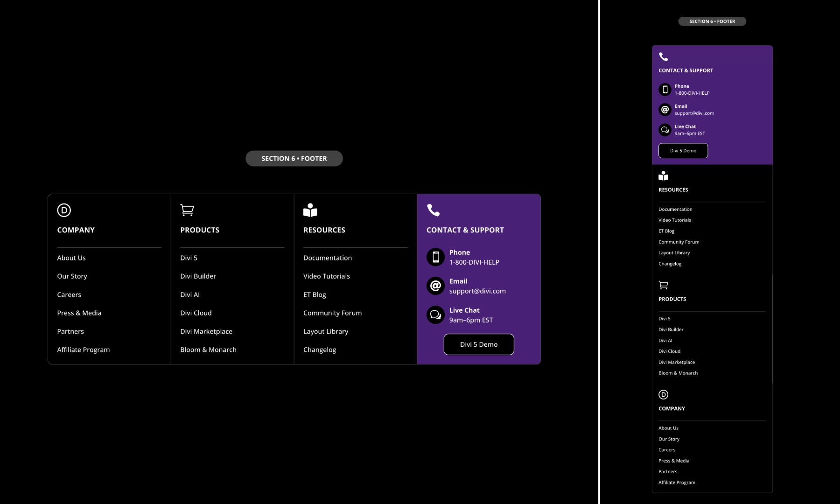Click the mobile phone icon in mobile preview Contact card
The image size is (840, 504).
[x=665, y=89]
